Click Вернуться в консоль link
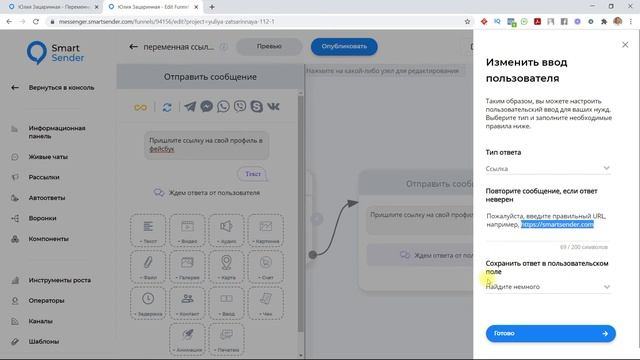Image resolution: width=640 pixels, height=360 pixels. 61,88
